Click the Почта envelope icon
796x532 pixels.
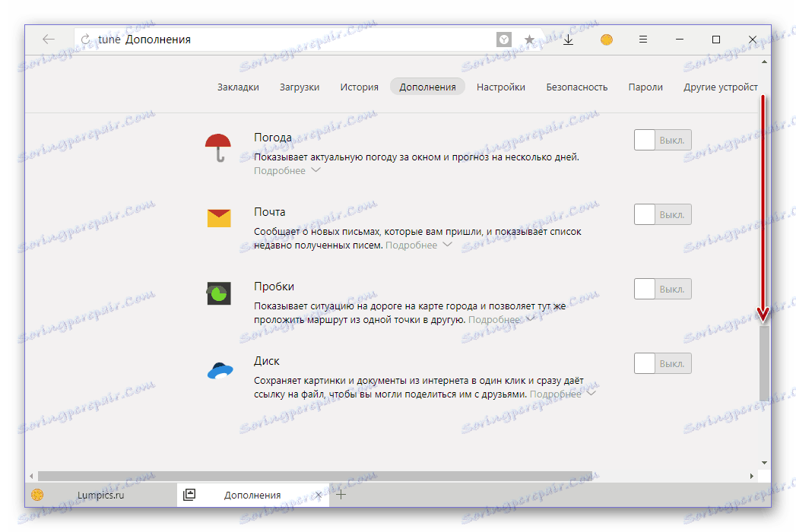tap(219, 218)
